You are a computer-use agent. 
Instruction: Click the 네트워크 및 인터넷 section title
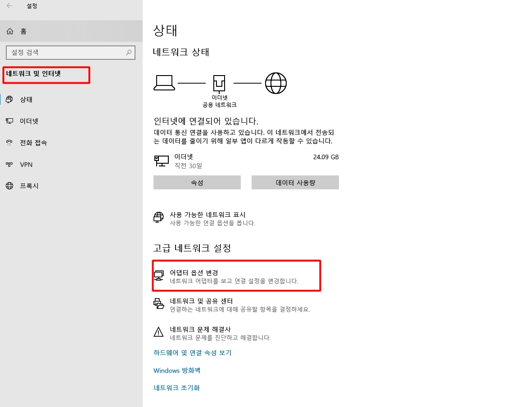coord(33,74)
